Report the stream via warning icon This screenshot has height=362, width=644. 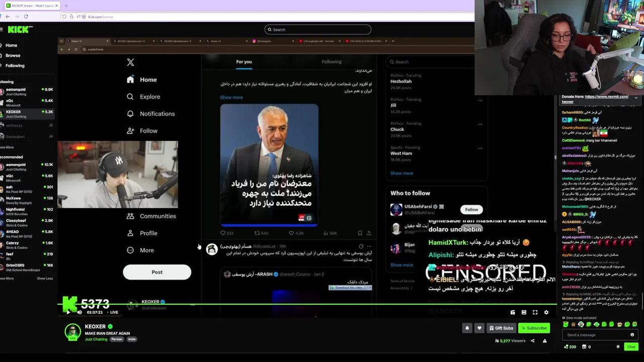tap(544, 341)
